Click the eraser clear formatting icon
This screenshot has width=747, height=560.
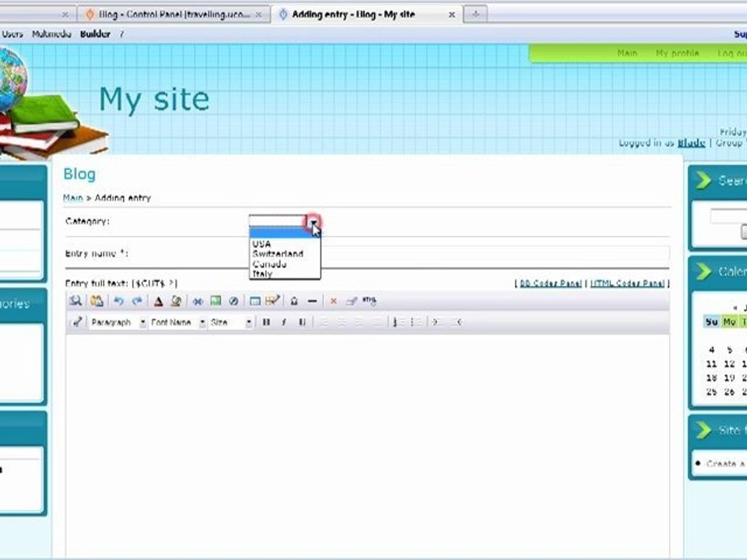tap(352, 301)
